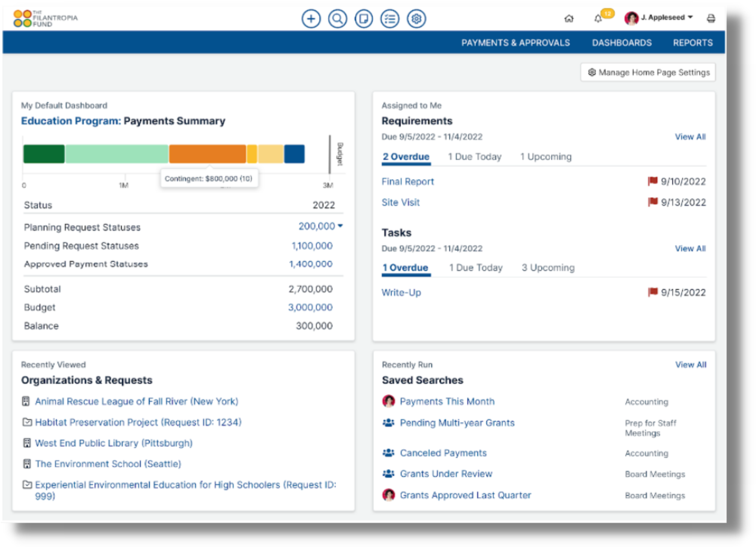Click the orange Contingent bar segment
The height and width of the screenshot is (547, 756).
tap(207, 154)
